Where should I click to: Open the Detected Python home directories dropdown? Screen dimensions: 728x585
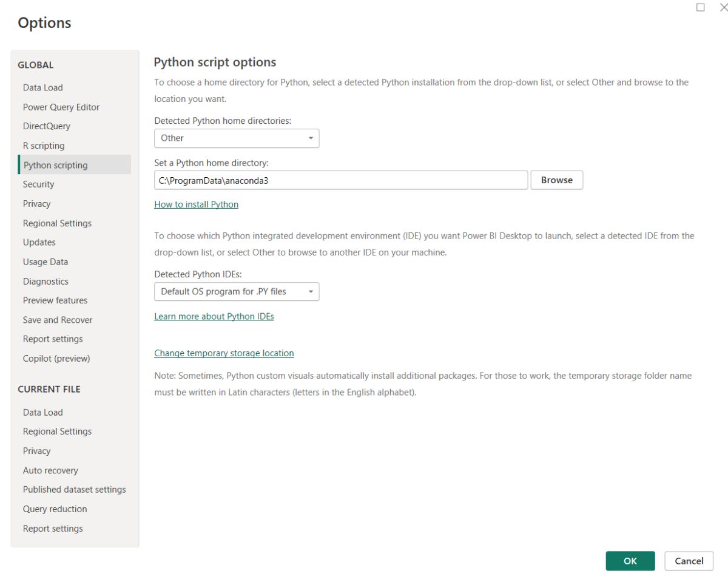tap(237, 138)
